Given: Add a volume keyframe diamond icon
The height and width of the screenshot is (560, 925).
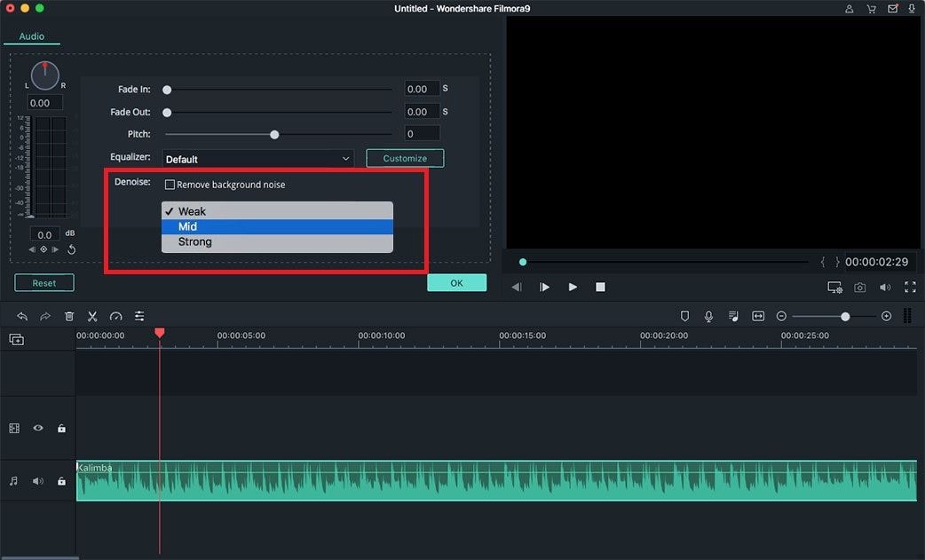Looking at the screenshot, I should [x=43, y=249].
